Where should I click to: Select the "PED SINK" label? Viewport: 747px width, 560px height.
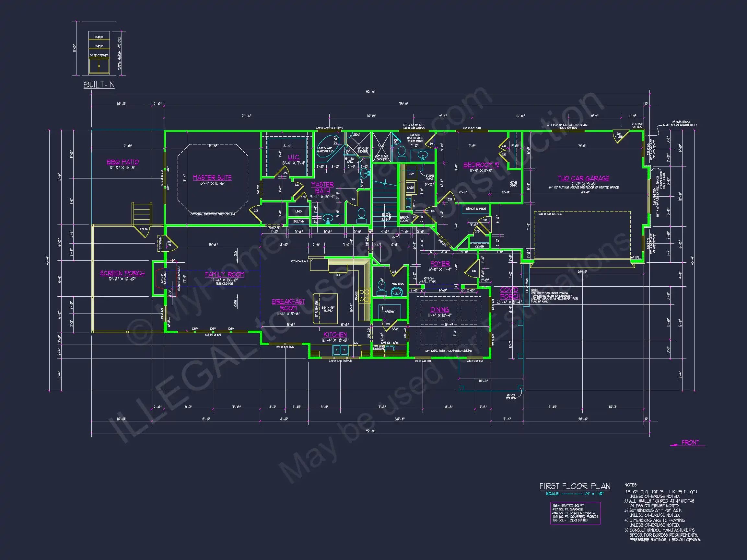click(x=398, y=284)
